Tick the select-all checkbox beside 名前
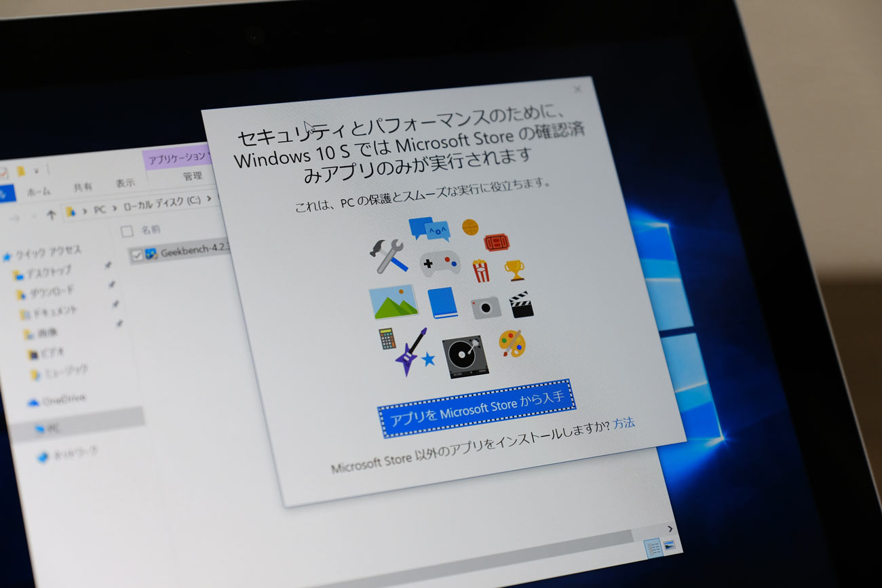The height and width of the screenshot is (588, 882). (x=126, y=232)
